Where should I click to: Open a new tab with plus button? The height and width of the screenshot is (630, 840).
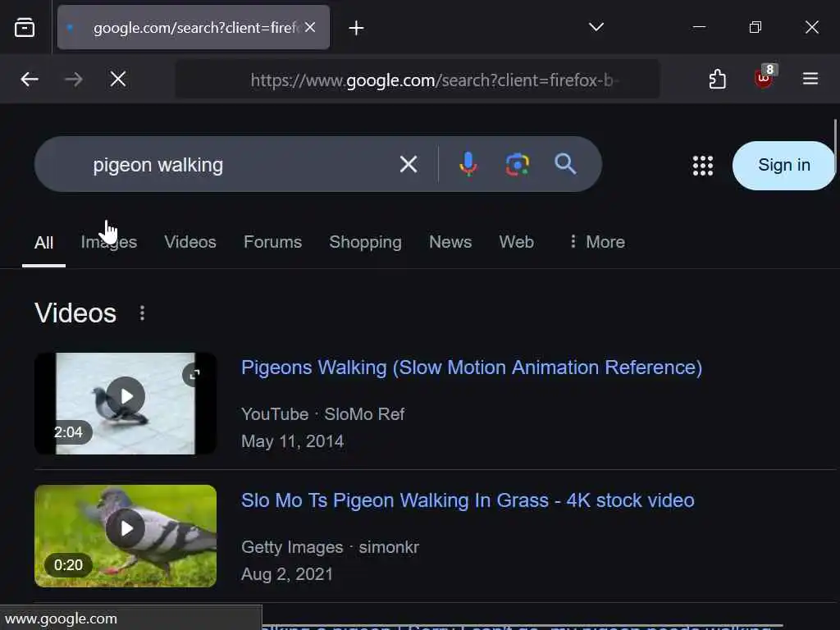[x=356, y=27]
